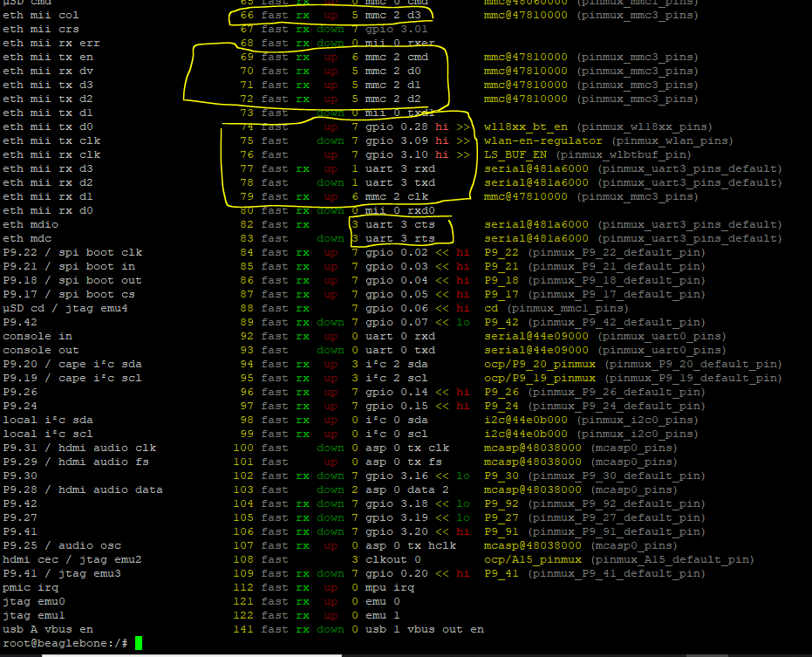Click the 'eth mdio' pin label
This screenshot has height=657, width=812.
31,224
